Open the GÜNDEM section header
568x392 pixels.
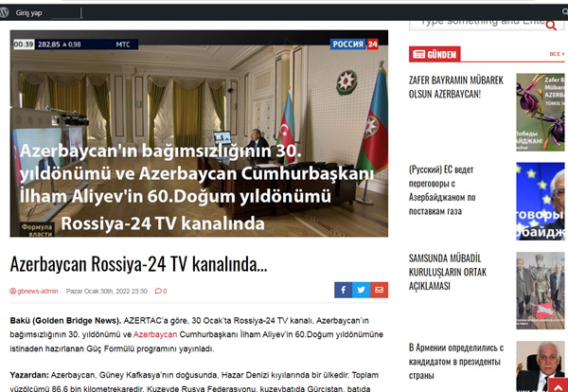coord(435,54)
